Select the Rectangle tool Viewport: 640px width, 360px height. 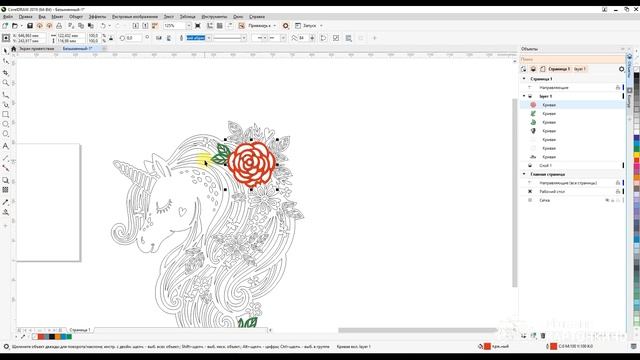5,115
